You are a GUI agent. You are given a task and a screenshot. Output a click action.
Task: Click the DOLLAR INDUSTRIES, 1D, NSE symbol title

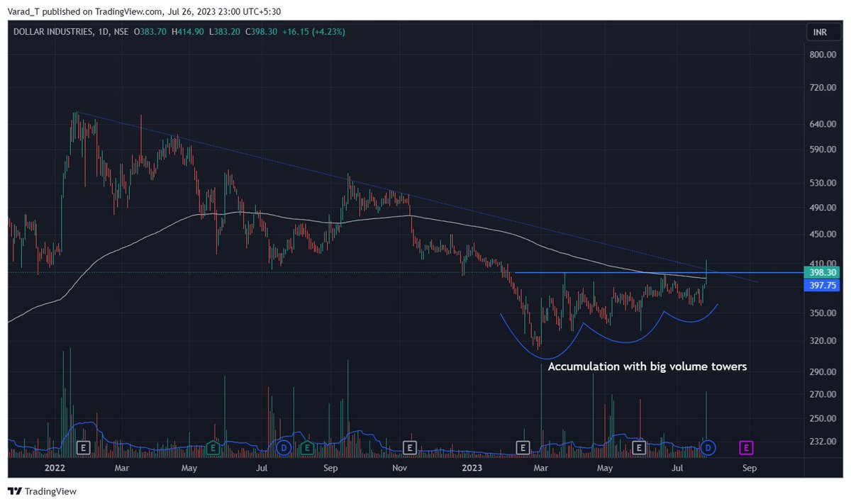pos(69,32)
